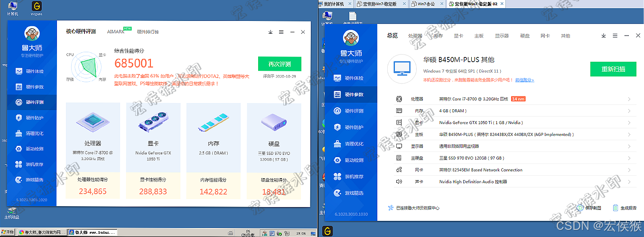Switch to 其他 tab in right window
The image size is (644, 237).
(565, 36)
